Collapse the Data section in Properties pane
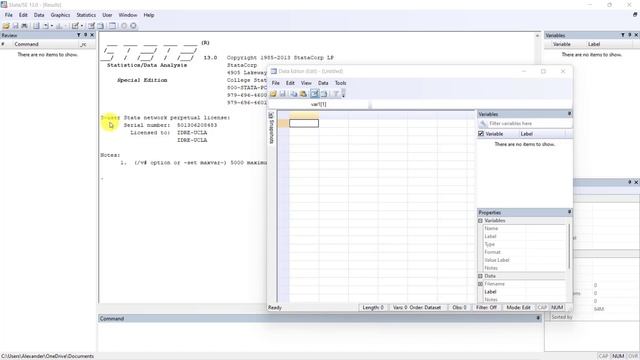Viewport: 640px width, 360px height. point(480,276)
